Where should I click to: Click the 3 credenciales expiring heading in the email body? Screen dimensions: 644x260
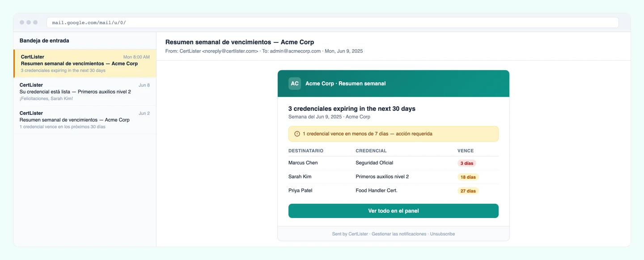[x=352, y=109]
